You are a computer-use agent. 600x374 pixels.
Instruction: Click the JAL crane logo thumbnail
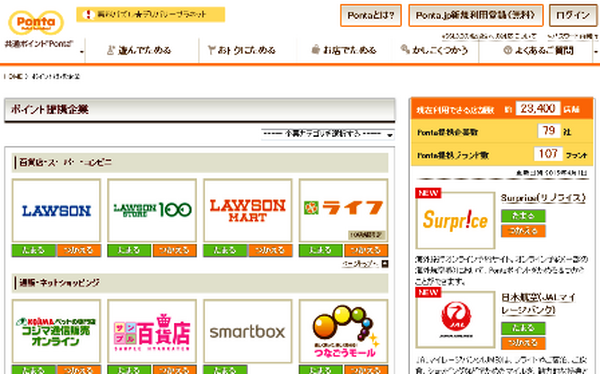455,320
